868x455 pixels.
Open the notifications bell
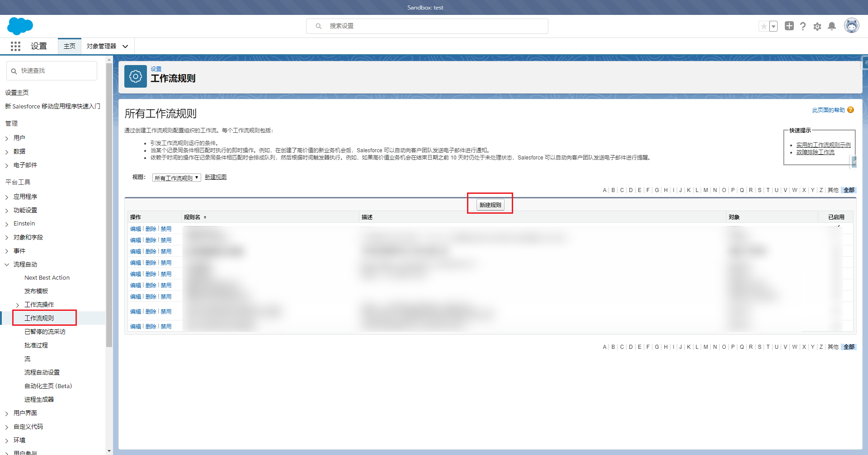point(832,26)
